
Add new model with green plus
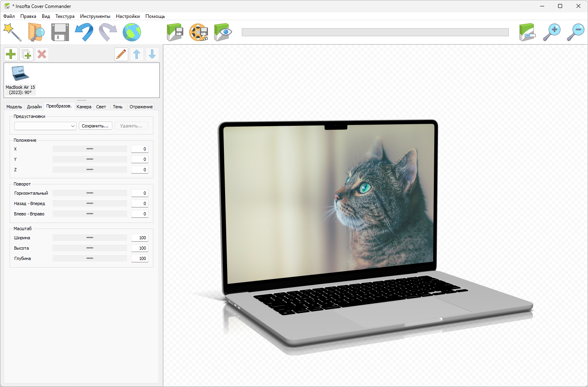[x=11, y=54]
